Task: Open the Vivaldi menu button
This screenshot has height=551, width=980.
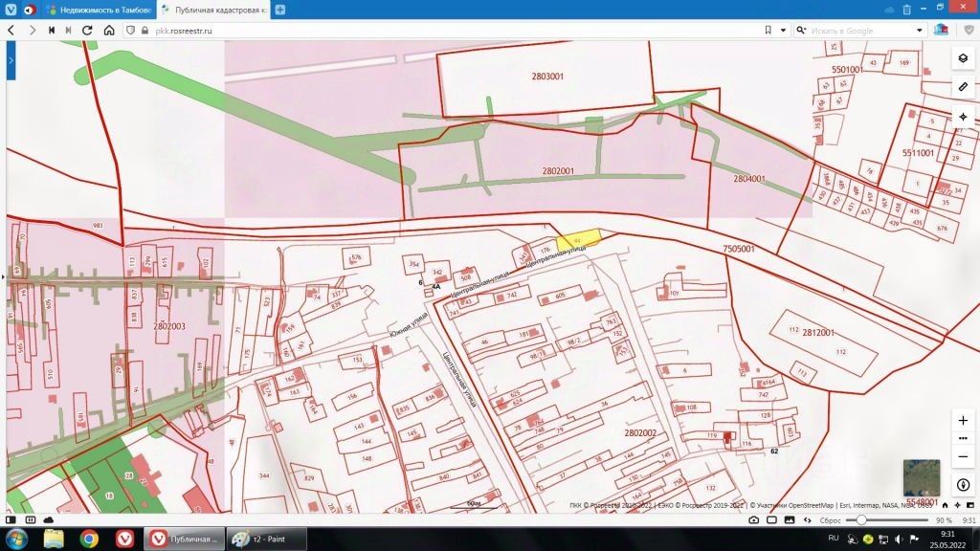Action: (x=11, y=10)
